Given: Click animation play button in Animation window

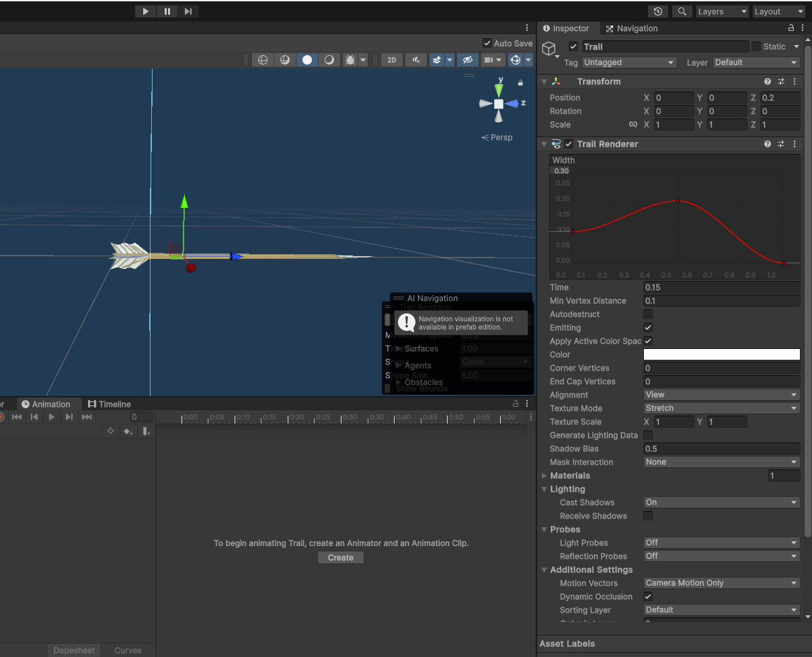Looking at the screenshot, I should (51, 417).
